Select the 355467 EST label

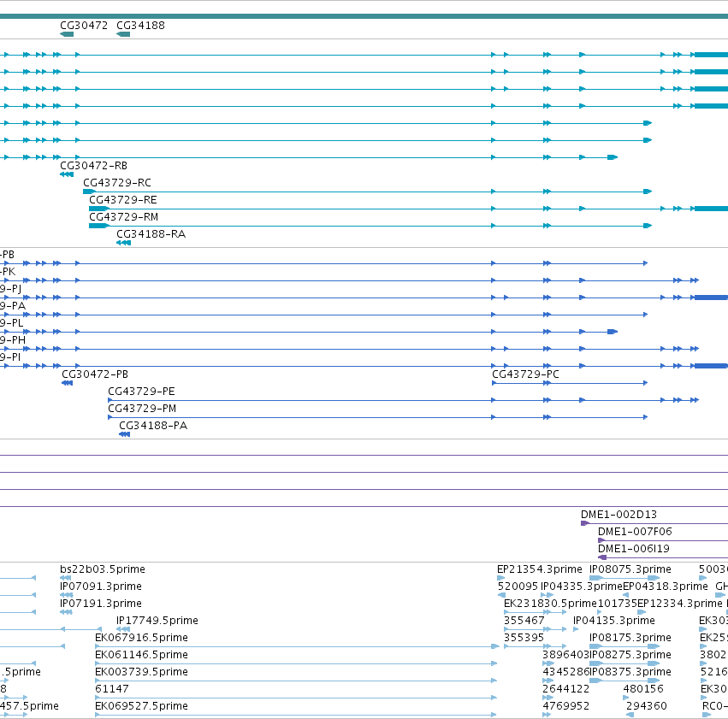coord(524,621)
